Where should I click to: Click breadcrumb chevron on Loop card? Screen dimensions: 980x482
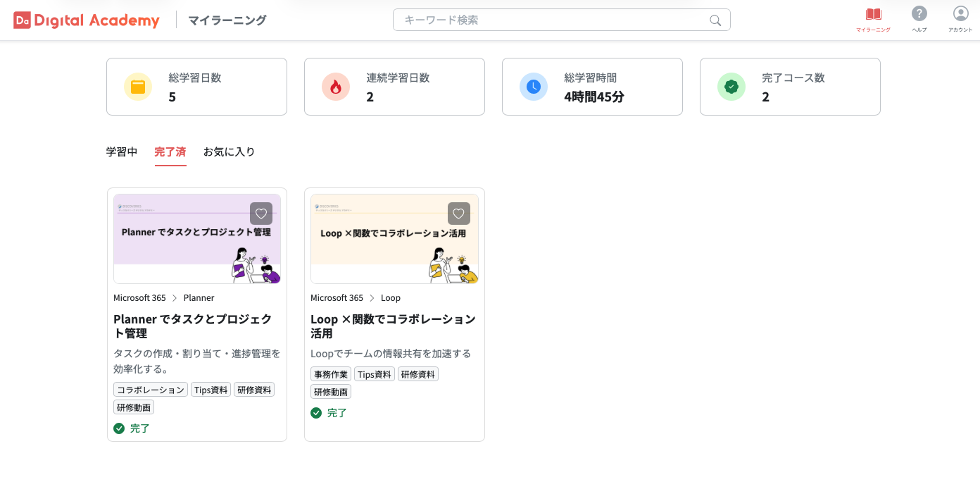pos(372,298)
